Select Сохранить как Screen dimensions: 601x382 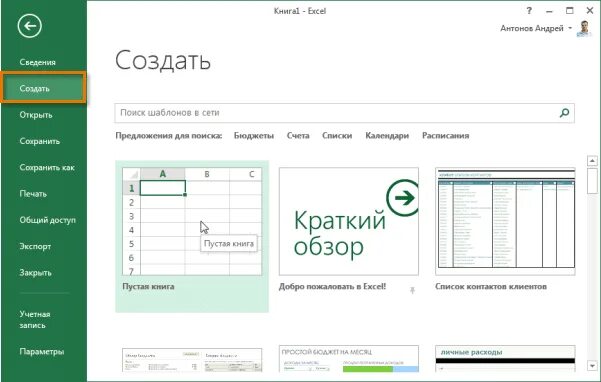tap(47, 167)
